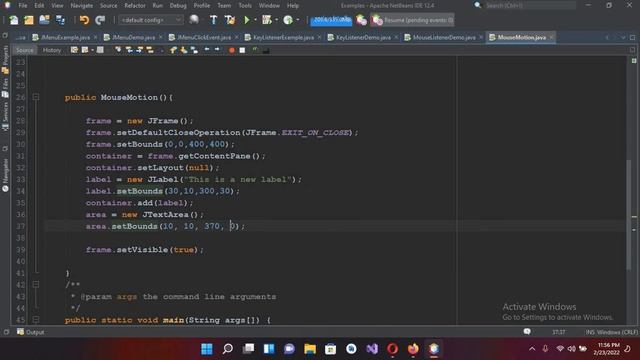640x360 pixels.
Task: Switch to KeyListenerDemo.java tab
Action: pos(363,37)
